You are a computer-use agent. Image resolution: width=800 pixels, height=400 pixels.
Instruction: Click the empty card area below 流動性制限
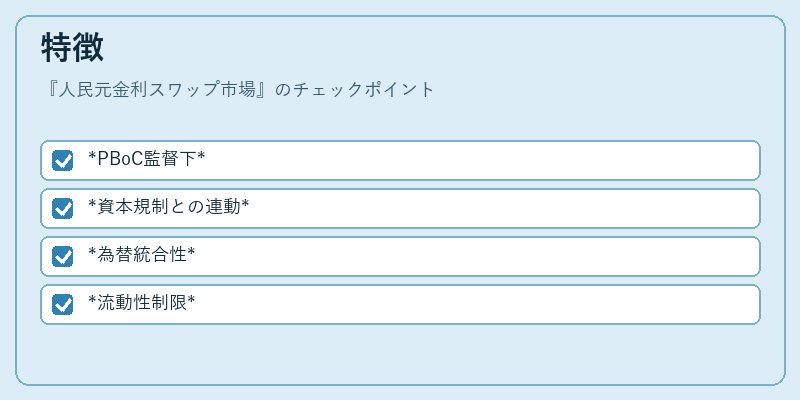[400, 354]
